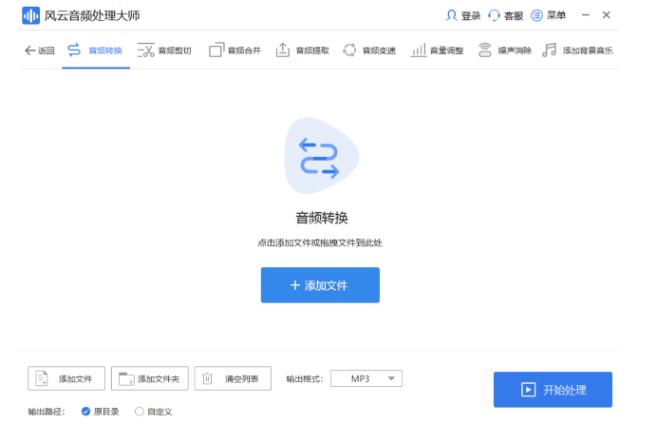Click the 客服 headset support icon
Viewport: 658px width, 424px height.
(494, 16)
